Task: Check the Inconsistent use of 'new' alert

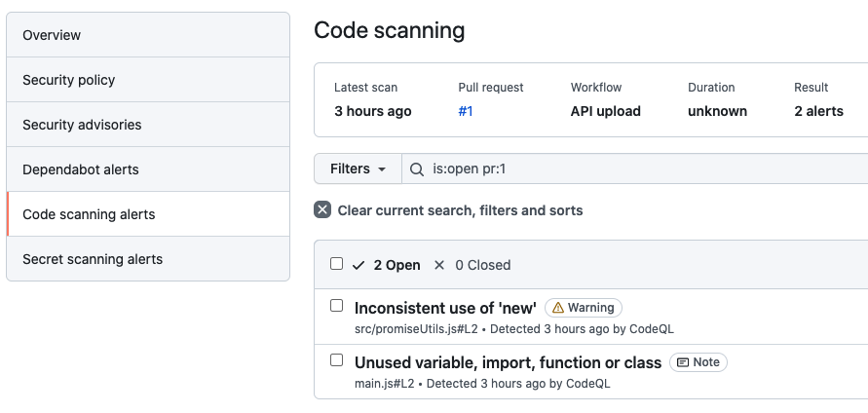Action: [336, 306]
